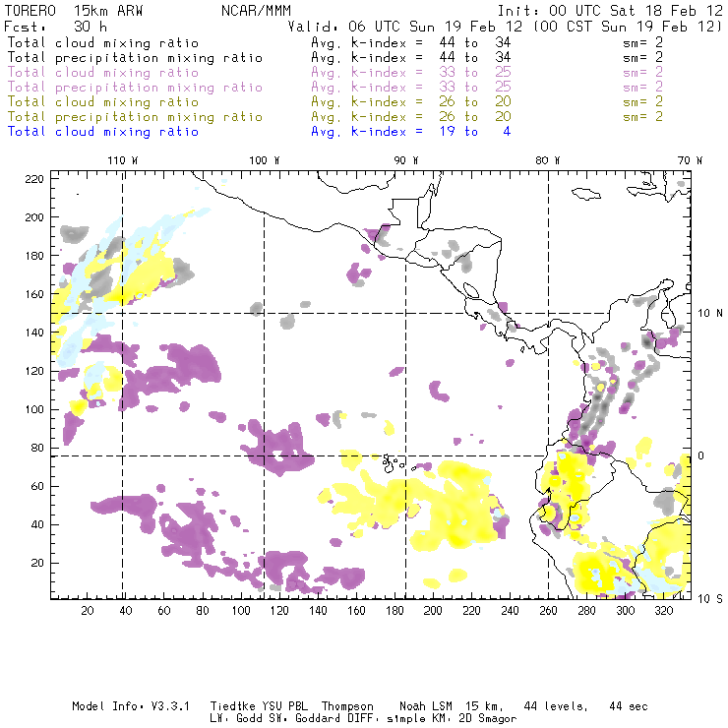
Task: Click the olive 'Total cloud mixing ratio' legend label
Action: [103, 101]
